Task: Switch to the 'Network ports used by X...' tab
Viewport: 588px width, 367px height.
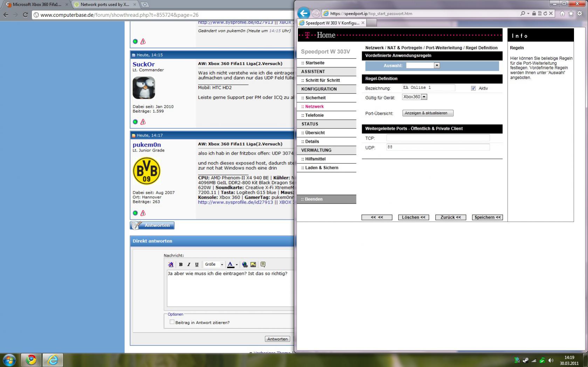Action: click(105, 5)
